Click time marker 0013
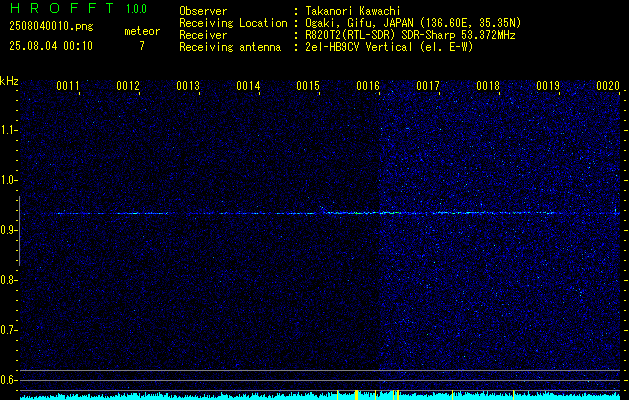The image size is (629, 400). 188,86
